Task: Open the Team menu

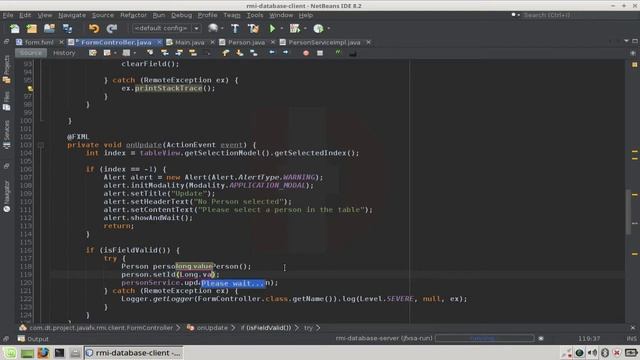Action: click(x=231, y=15)
